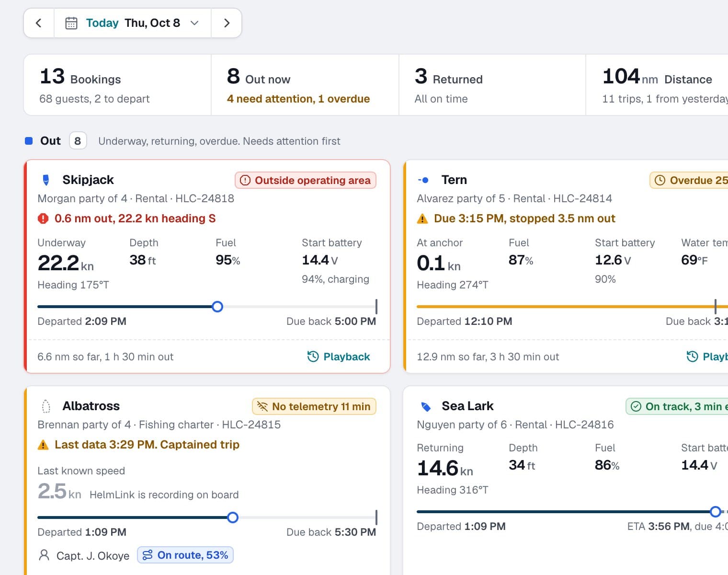Screen dimensions: 728x575
Task: Select the 3 Returned summary tile
Action: [x=492, y=85]
